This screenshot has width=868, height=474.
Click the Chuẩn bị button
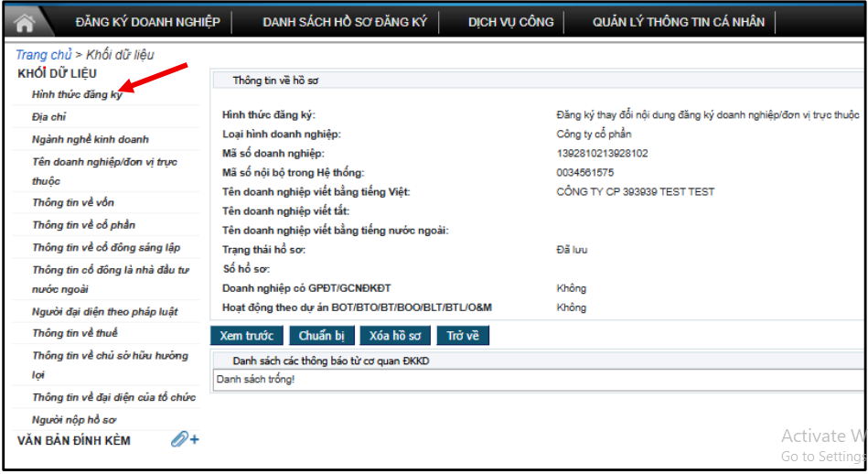(321, 336)
